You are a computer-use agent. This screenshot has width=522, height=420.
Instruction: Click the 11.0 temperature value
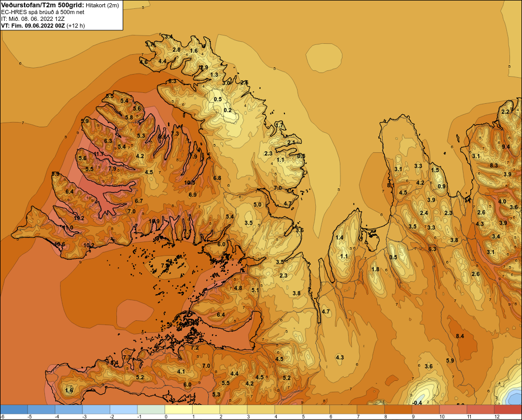coord(68,227)
